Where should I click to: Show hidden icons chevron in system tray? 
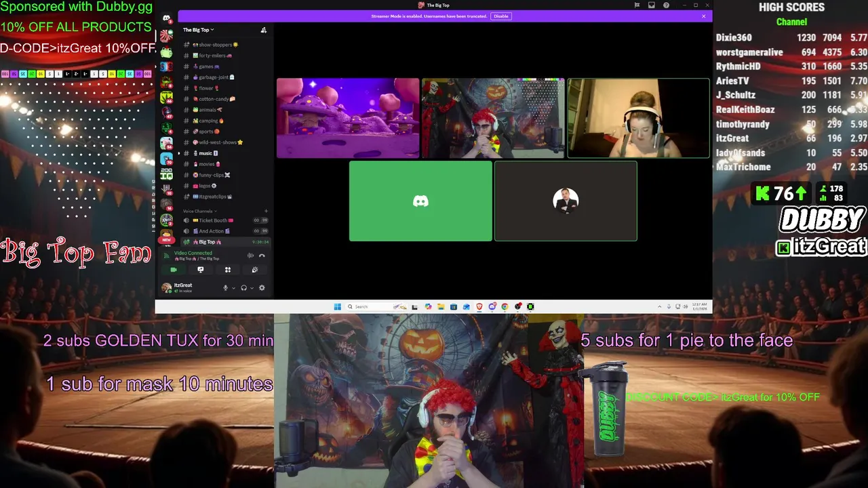pos(659,306)
